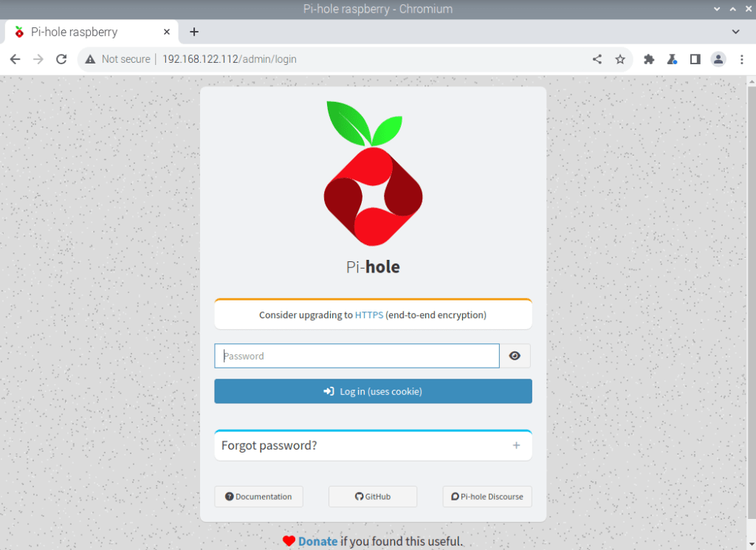Open the HTTPS upgrade link

pos(369,314)
